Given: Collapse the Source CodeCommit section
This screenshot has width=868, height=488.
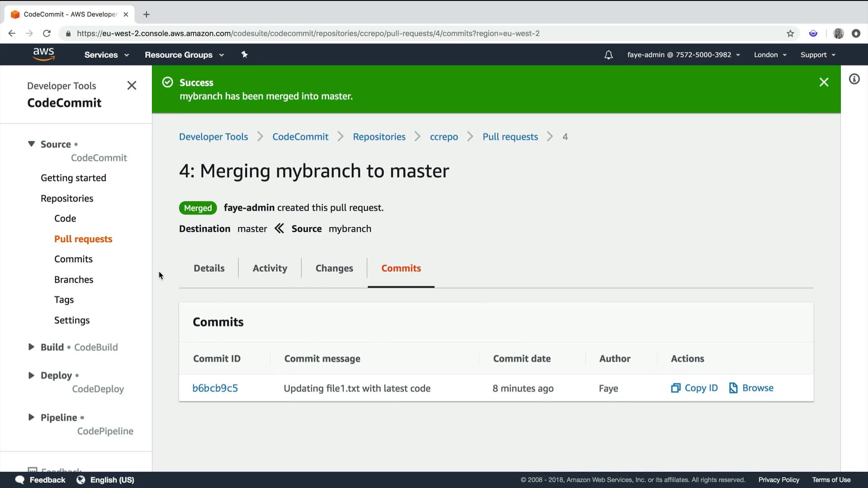Looking at the screenshot, I should point(31,144).
